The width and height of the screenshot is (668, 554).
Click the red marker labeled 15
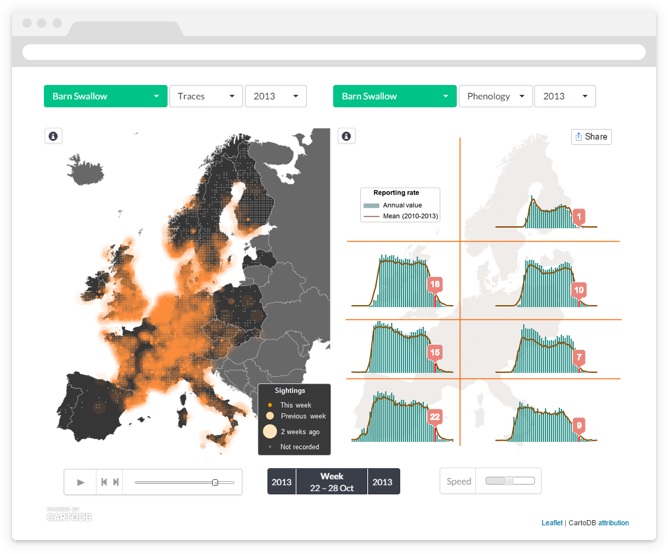tap(435, 353)
